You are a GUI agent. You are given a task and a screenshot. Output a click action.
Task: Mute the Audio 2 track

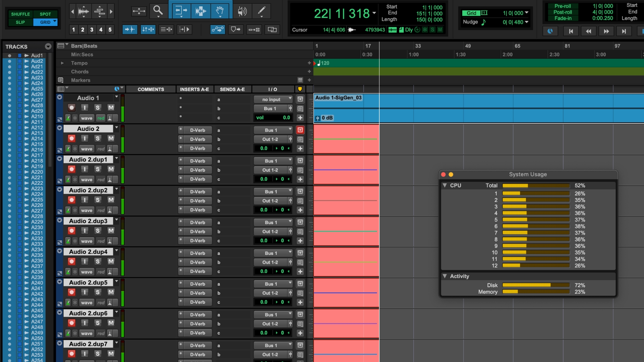[x=111, y=138]
